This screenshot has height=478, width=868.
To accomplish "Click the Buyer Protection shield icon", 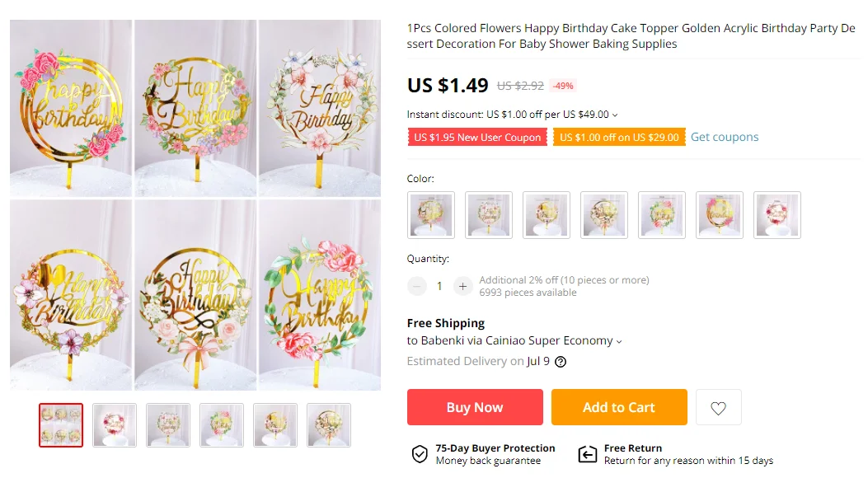I will (x=420, y=454).
